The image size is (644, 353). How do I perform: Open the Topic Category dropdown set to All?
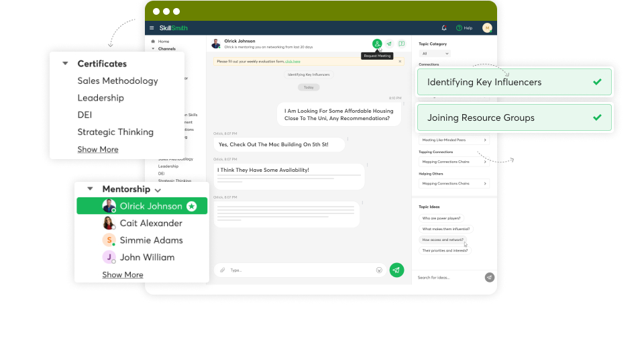(434, 53)
